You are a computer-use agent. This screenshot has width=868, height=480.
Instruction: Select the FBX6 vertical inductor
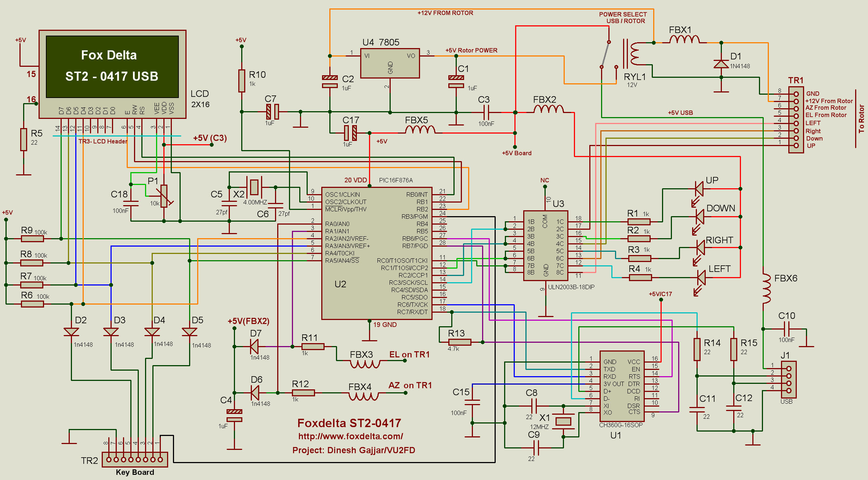click(x=766, y=288)
